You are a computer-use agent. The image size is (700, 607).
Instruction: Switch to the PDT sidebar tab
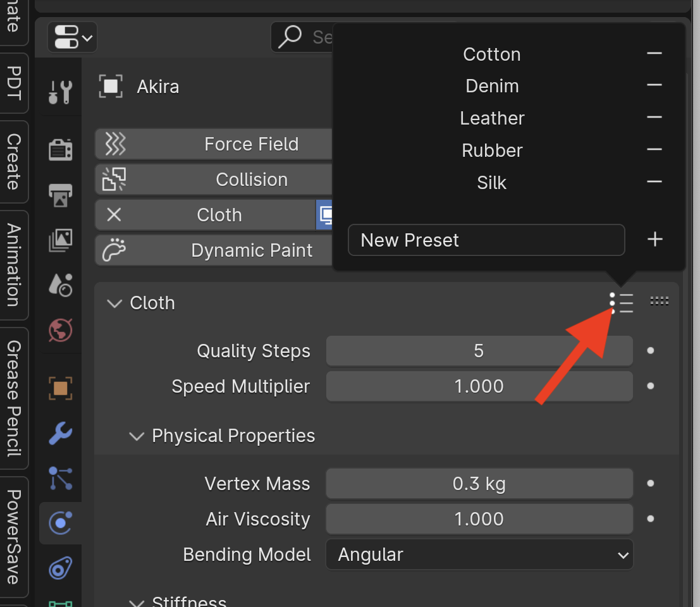(x=14, y=83)
